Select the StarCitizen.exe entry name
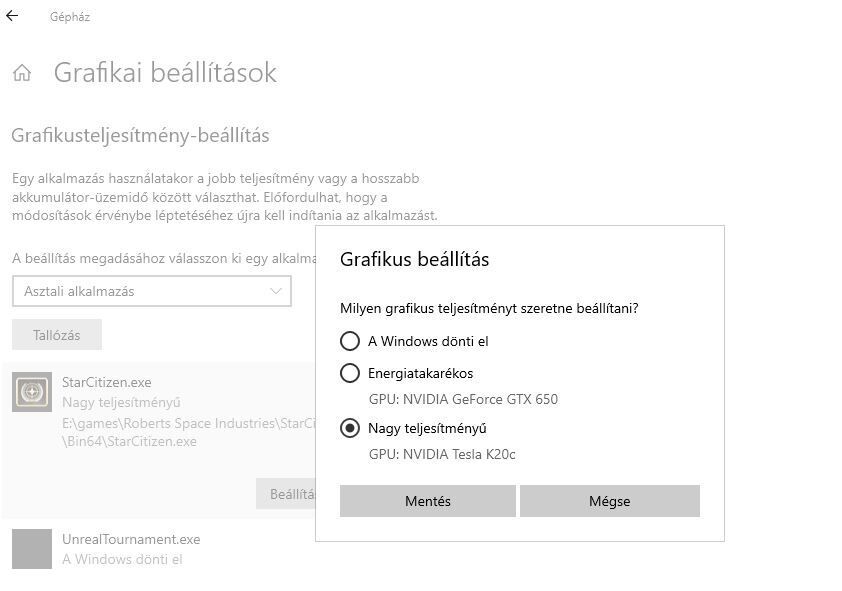Image resolution: width=842 pixels, height=591 pixels. coord(107,382)
